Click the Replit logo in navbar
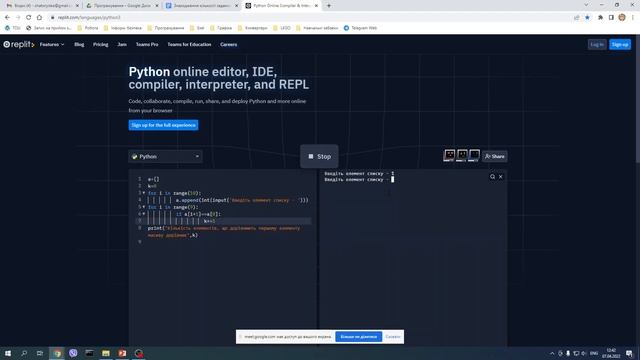 tap(19, 44)
